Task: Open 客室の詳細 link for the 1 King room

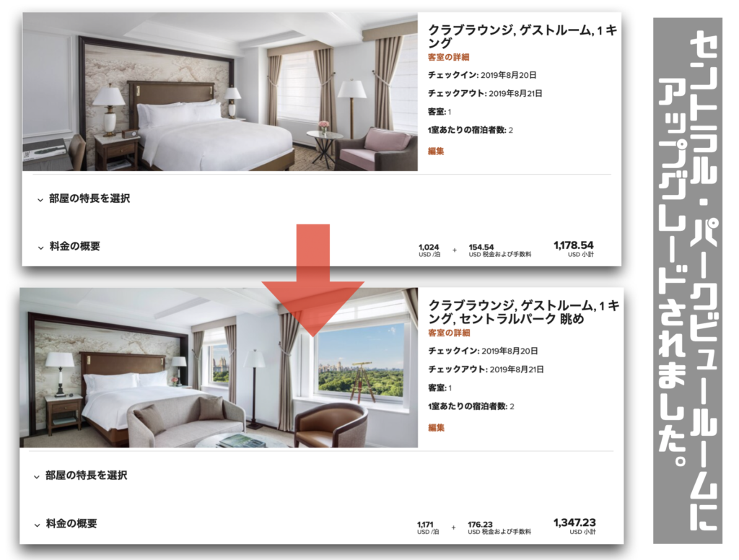Action: point(448,57)
